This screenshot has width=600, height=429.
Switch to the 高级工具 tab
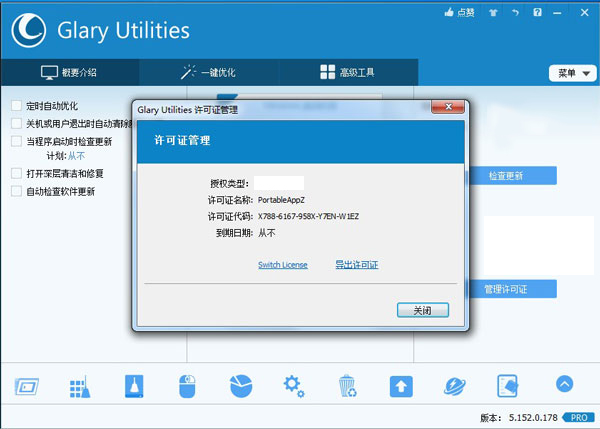[x=347, y=72]
